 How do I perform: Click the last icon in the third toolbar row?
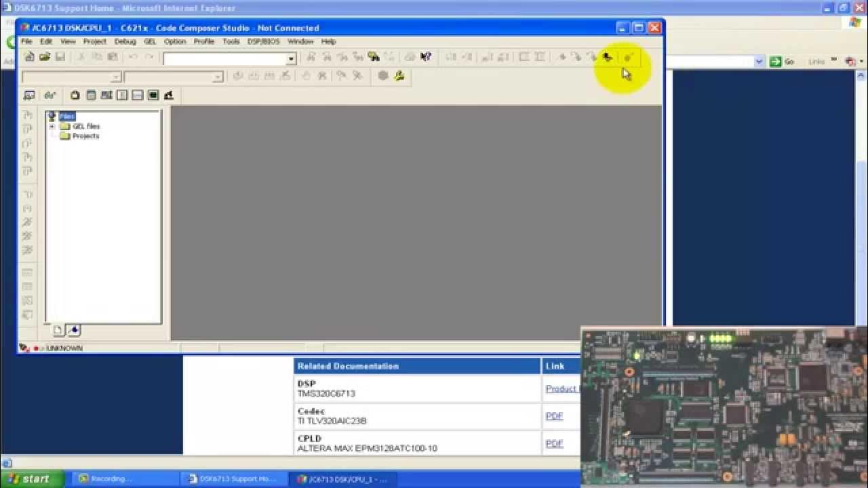169,95
